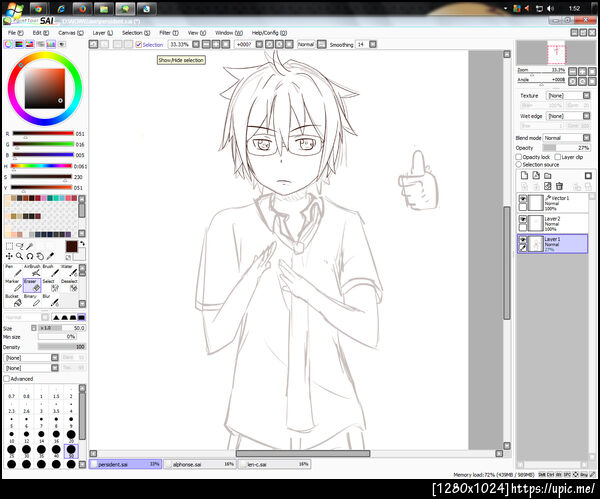
Task: Select the Lasso tool
Action: tap(20, 246)
